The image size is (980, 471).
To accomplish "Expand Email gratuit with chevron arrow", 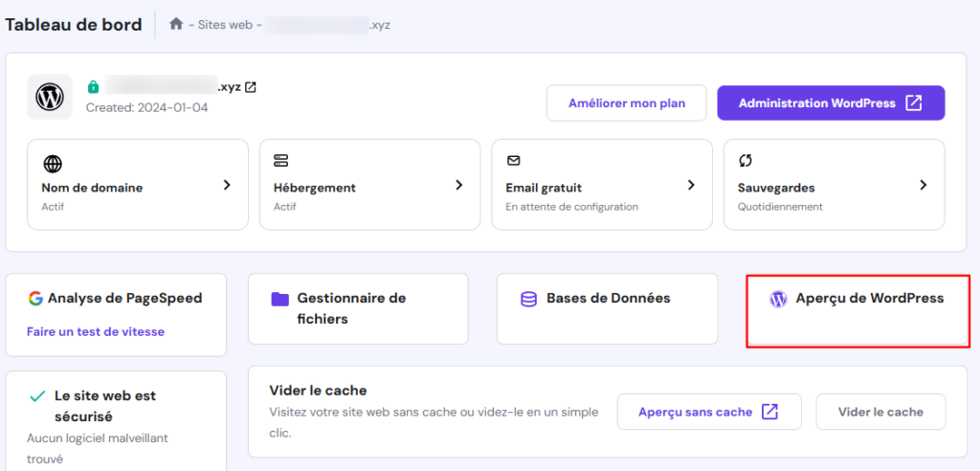I will tap(691, 185).
